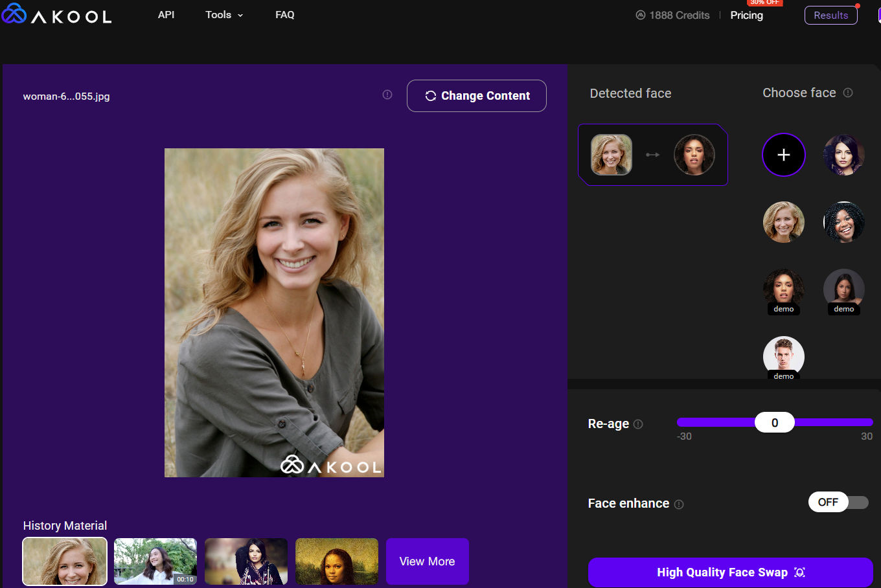Add a new face with plus button
Image resolution: width=881 pixels, height=588 pixels.
pyautogui.click(x=784, y=155)
